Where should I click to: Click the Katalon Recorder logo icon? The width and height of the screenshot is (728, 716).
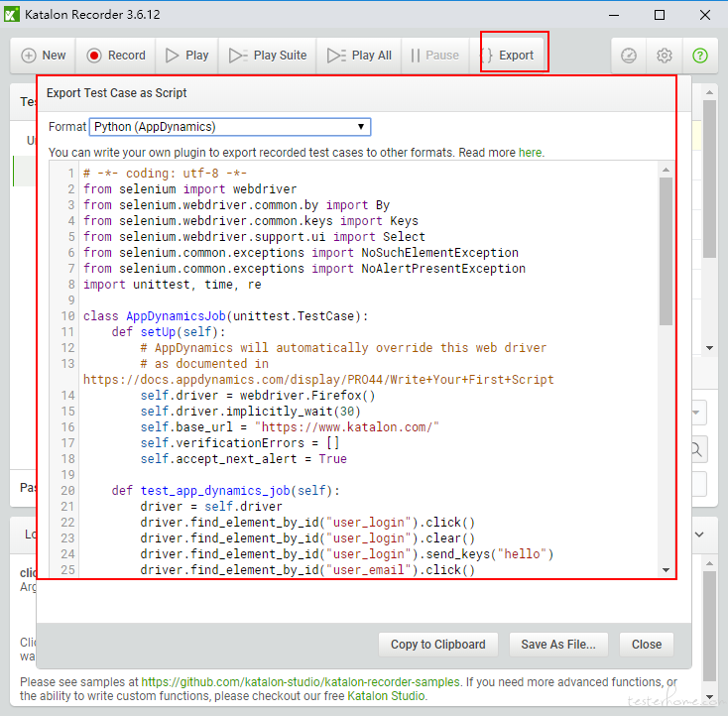pos(12,15)
